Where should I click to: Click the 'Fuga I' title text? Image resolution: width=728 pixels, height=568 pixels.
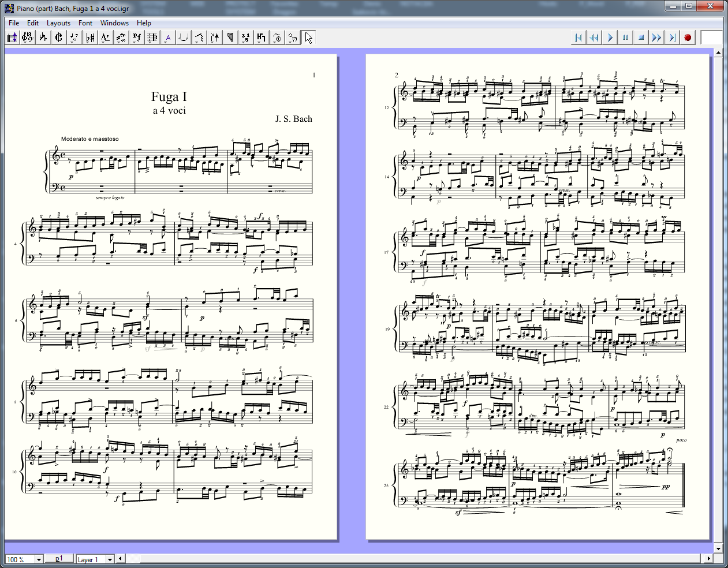169,96
